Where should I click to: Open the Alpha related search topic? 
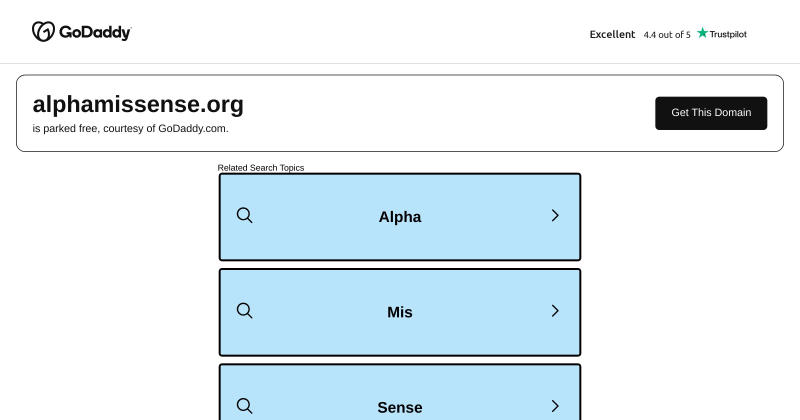coord(399,217)
